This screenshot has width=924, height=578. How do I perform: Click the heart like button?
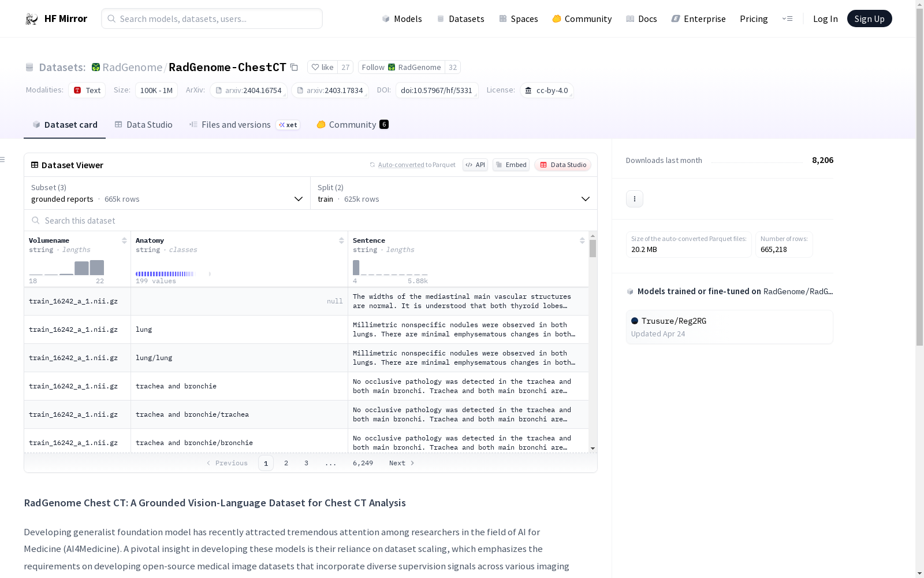coord(322,67)
